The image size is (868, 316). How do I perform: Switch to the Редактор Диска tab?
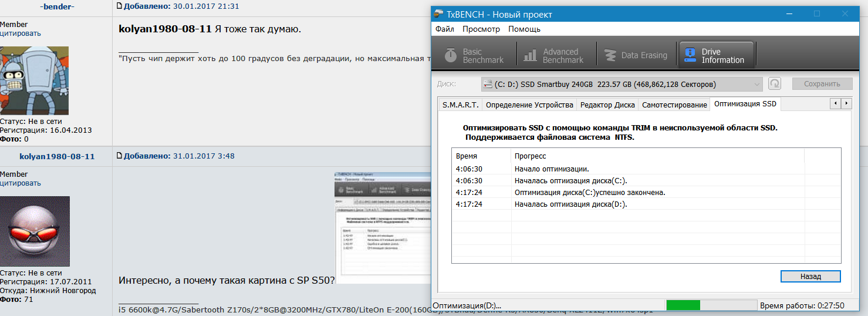point(607,105)
